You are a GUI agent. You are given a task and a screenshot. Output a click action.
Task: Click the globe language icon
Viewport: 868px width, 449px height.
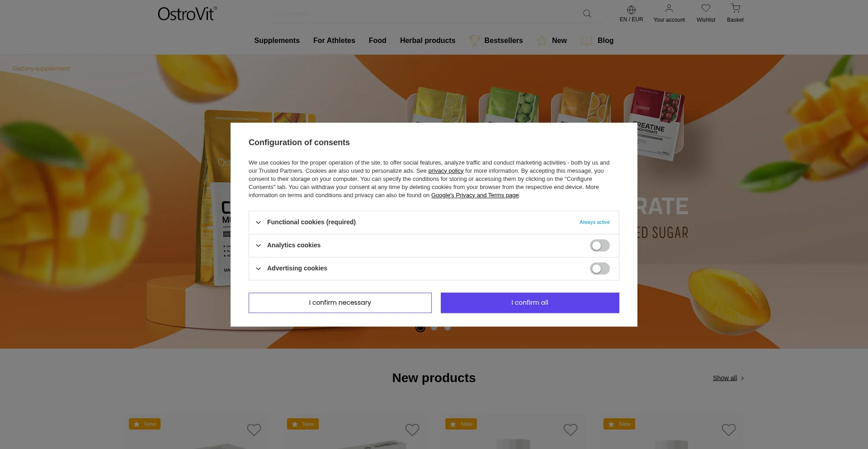coord(631,9)
